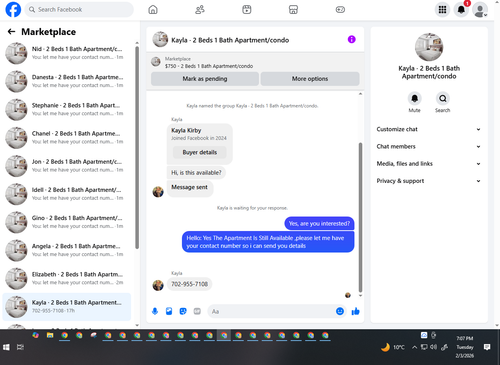Open the volume icon in system tray

click(x=433, y=347)
